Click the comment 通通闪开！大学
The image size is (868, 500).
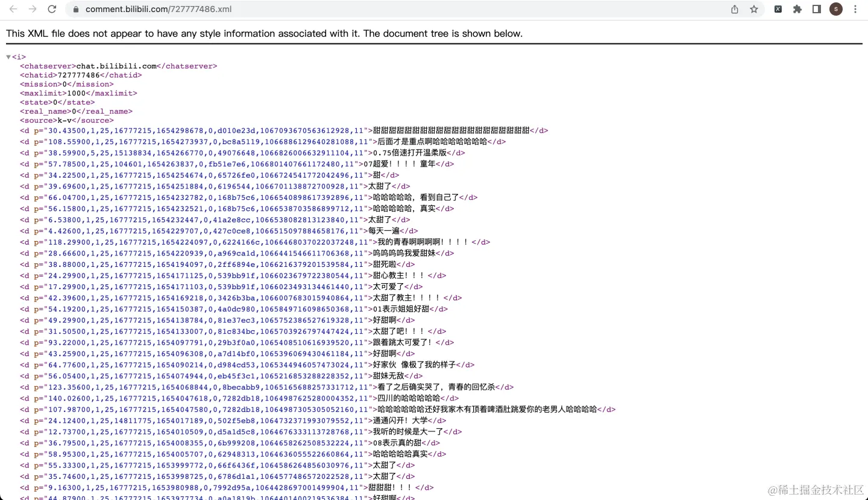(401, 420)
